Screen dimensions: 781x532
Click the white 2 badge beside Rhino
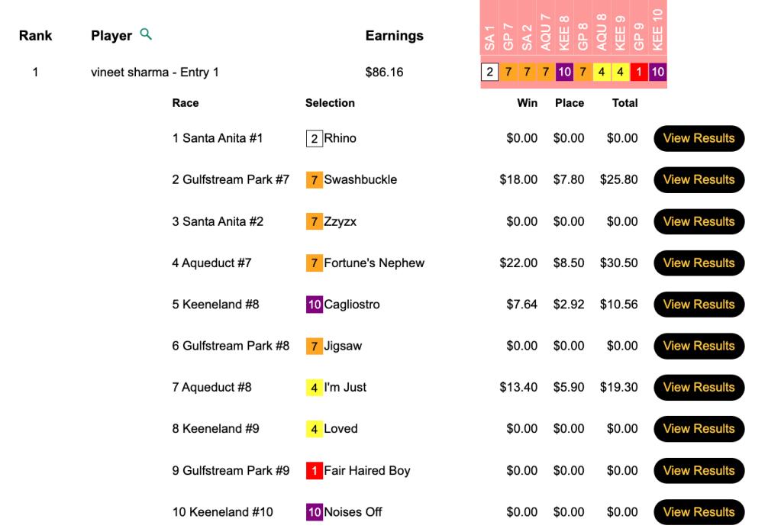coord(314,139)
